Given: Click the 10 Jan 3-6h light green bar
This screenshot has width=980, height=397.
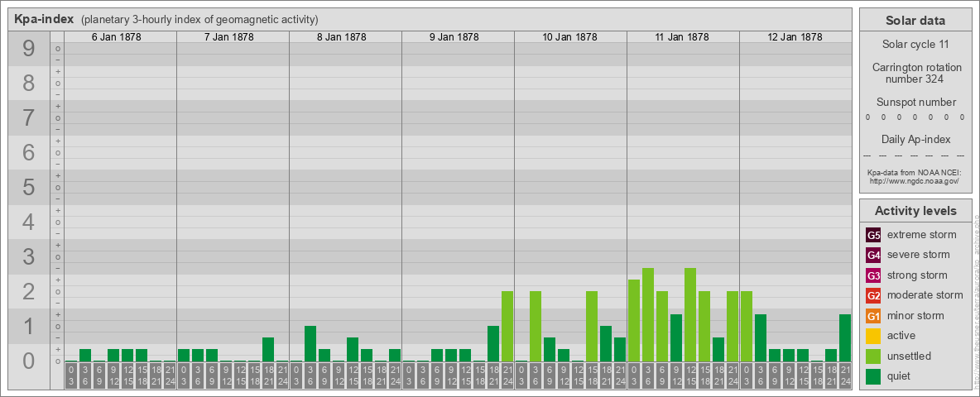Looking at the screenshot, I should (536, 327).
